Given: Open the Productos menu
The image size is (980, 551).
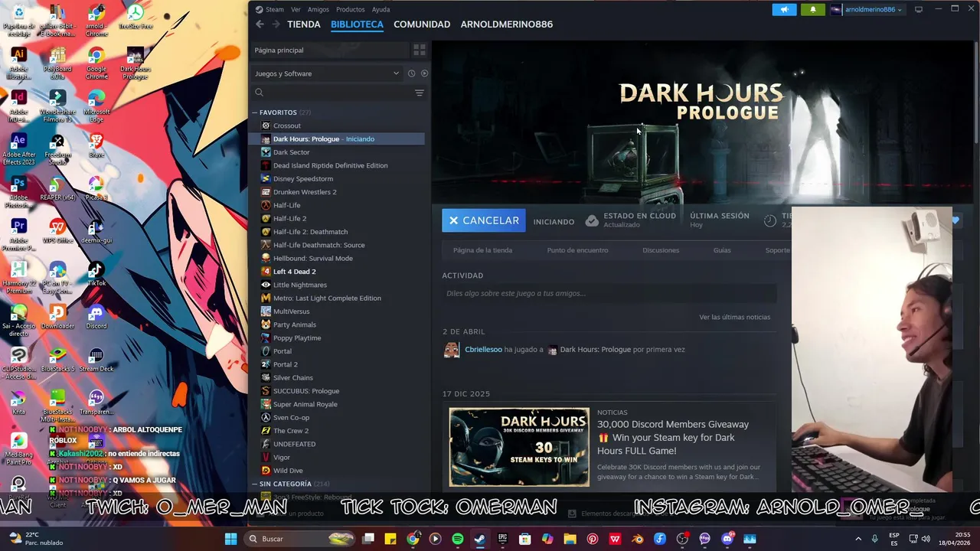Looking at the screenshot, I should coord(351,9).
